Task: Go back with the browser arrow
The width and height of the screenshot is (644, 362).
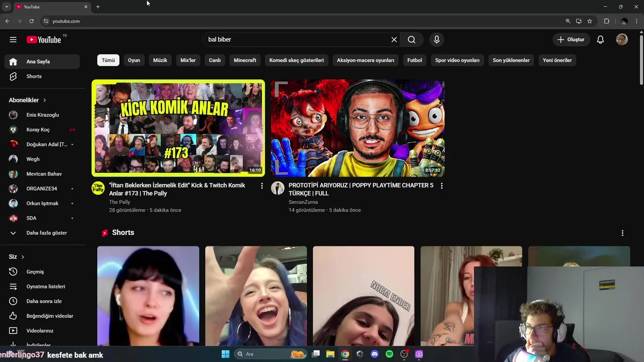Action: coord(7,21)
